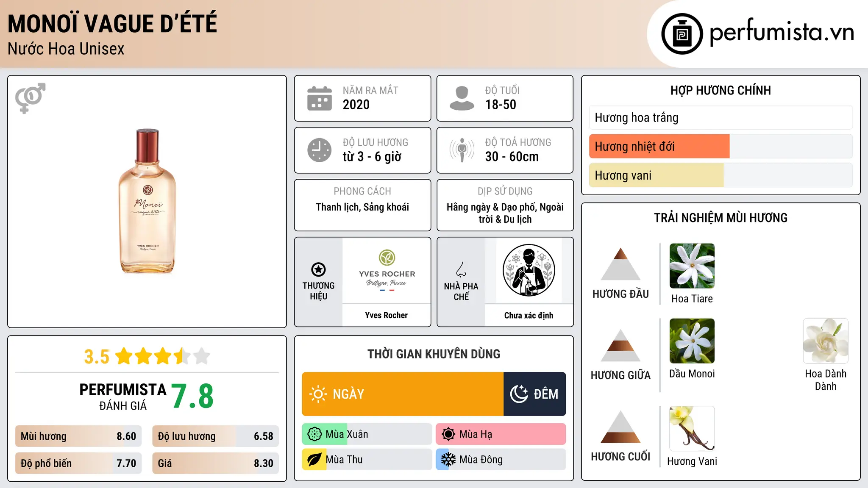The height and width of the screenshot is (488, 868).
Task: Click the Mùa Đông season bar
Action: [x=501, y=460]
